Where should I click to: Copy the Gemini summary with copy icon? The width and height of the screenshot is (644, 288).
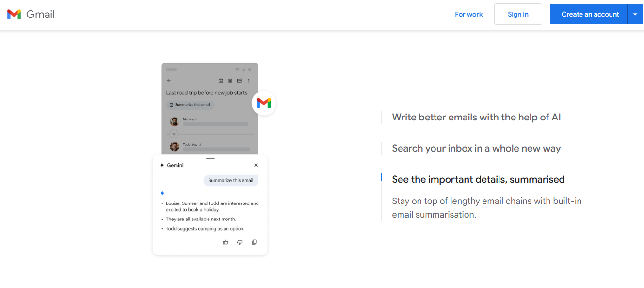tap(254, 242)
